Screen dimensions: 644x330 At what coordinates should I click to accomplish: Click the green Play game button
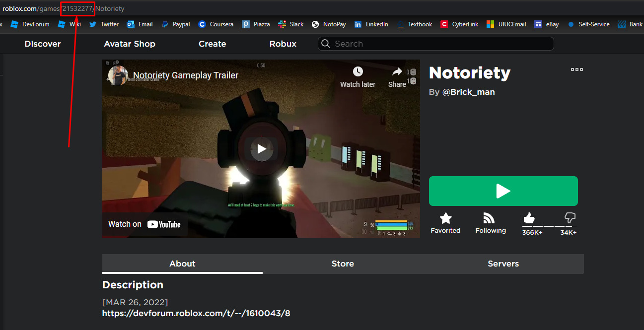503,191
